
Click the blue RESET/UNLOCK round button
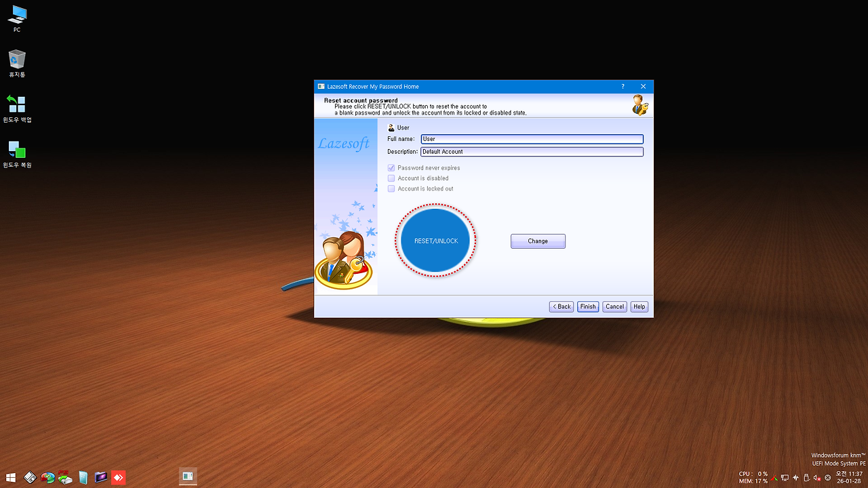[435, 241]
